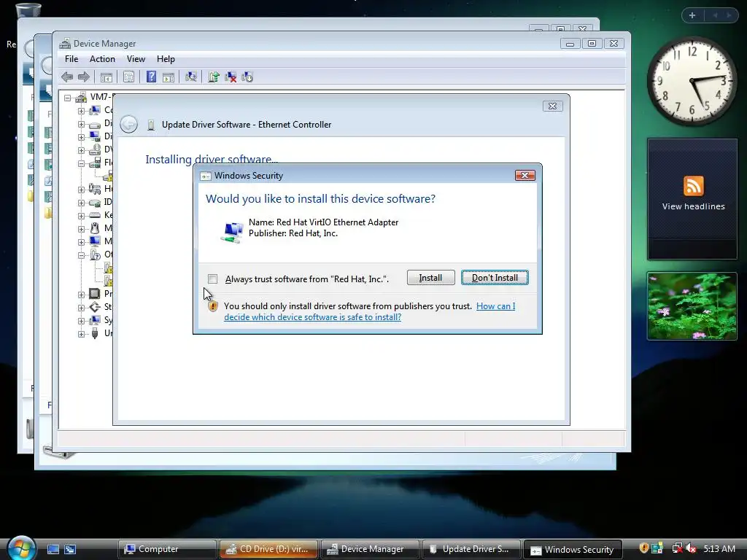Expand the Human Interface Devices node
This screenshot has width=747, height=560.
coord(81,190)
